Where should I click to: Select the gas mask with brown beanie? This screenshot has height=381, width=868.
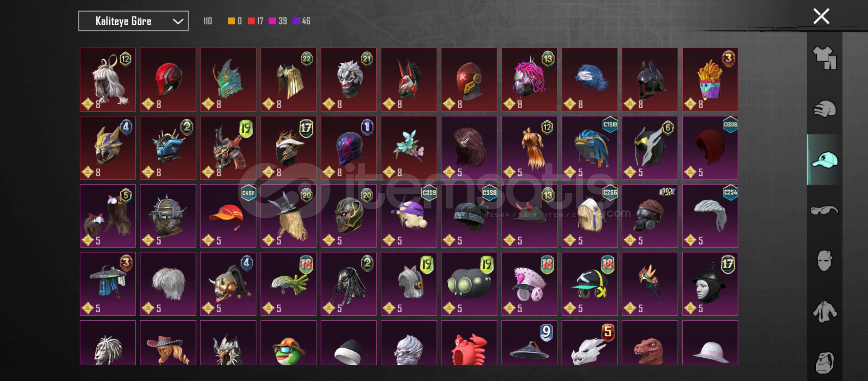click(x=650, y=216)
